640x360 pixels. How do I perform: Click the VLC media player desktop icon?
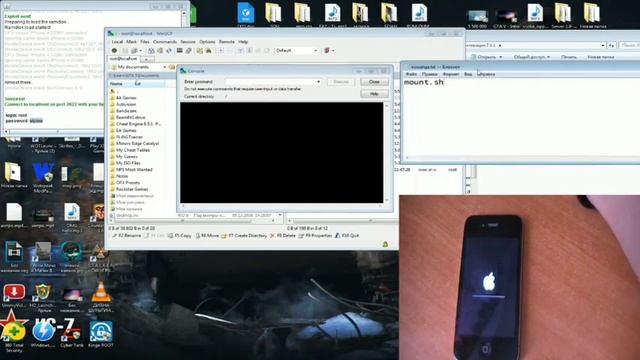(x=101, y=296)
